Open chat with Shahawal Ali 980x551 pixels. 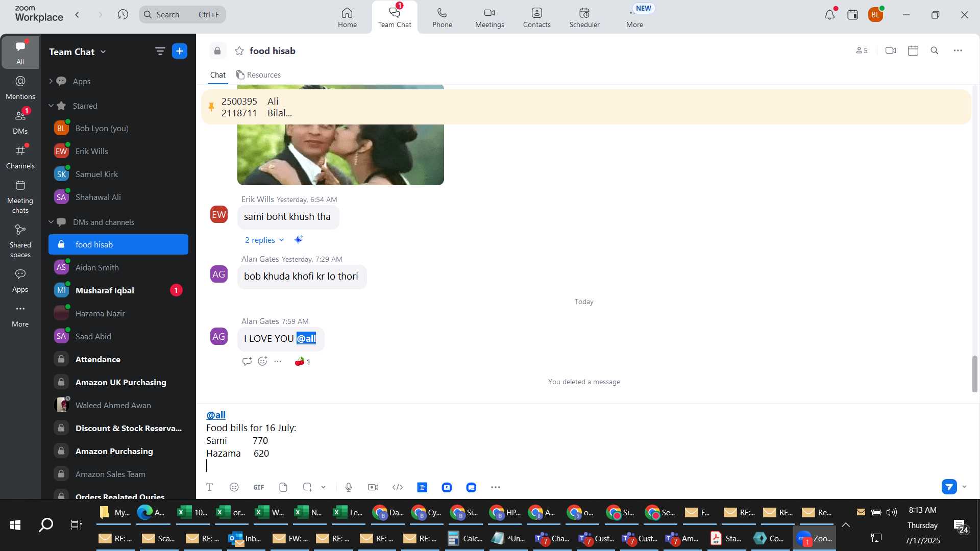(x=118, y=197)
